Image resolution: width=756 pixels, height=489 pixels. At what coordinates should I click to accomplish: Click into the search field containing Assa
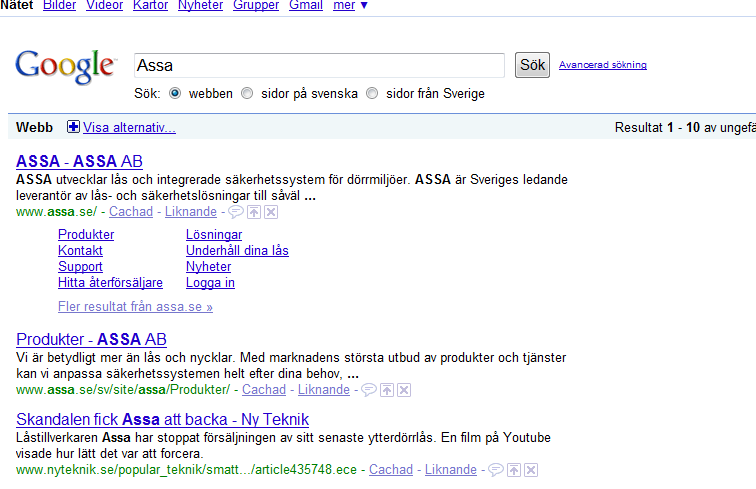tap(319, 65)
